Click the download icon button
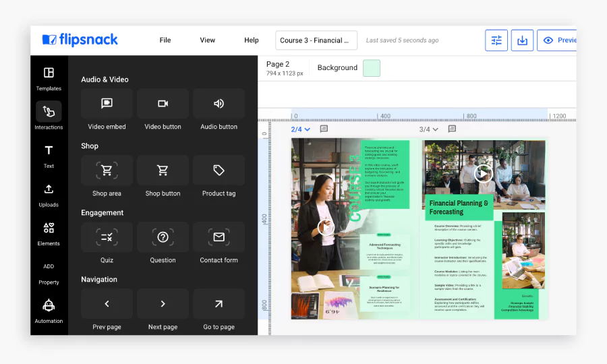Image resolution: width=607 pixels, height=364 pixels. pyautogui.click(x=522, y=40)
